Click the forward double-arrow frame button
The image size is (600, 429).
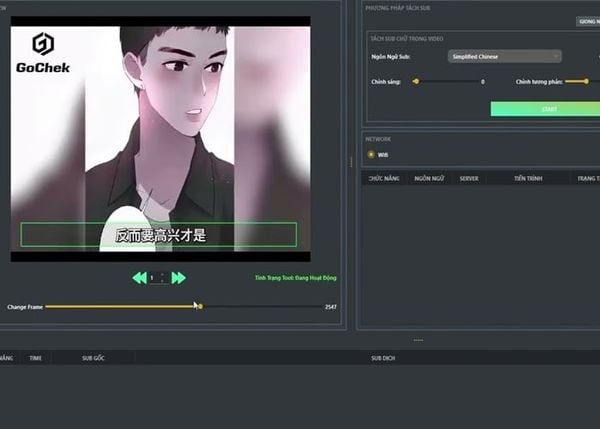click(x=179, y=278)
